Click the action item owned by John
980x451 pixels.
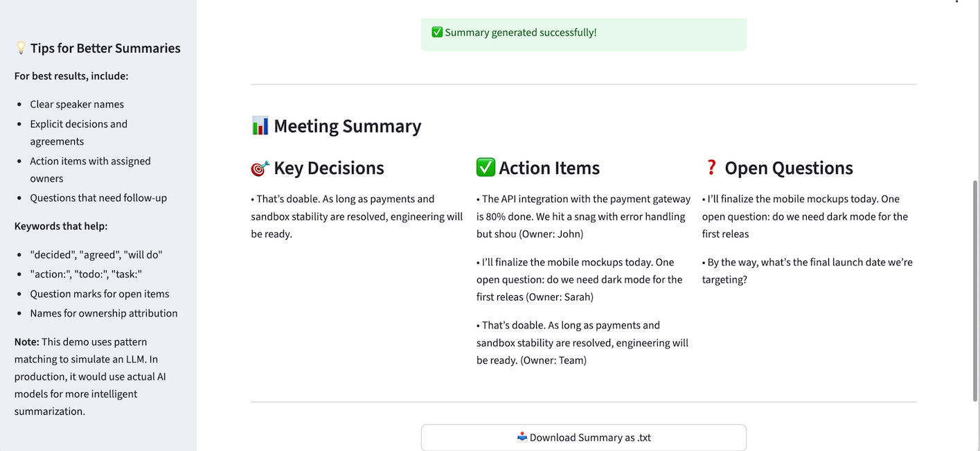pyautogui.click(x=583, y=215)
